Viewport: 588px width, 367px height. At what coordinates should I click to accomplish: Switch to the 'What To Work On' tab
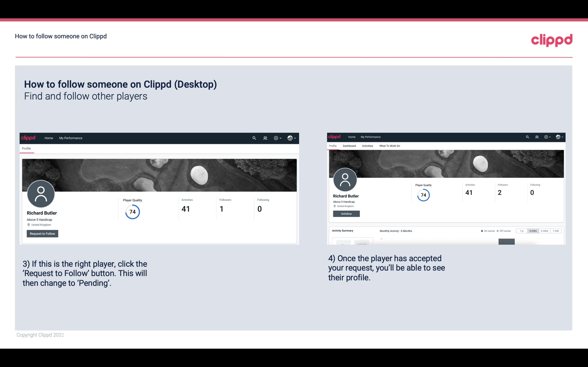tap(389, 146)
